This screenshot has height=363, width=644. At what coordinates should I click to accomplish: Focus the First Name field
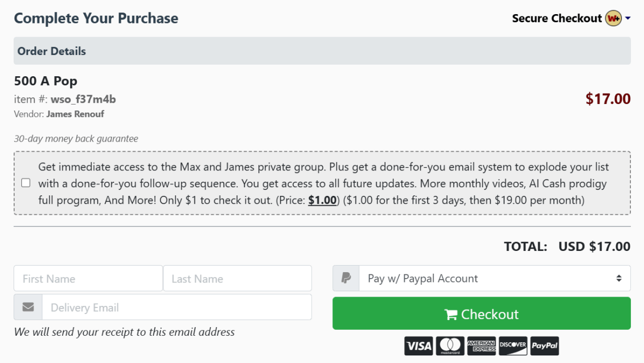pos(88,279)
